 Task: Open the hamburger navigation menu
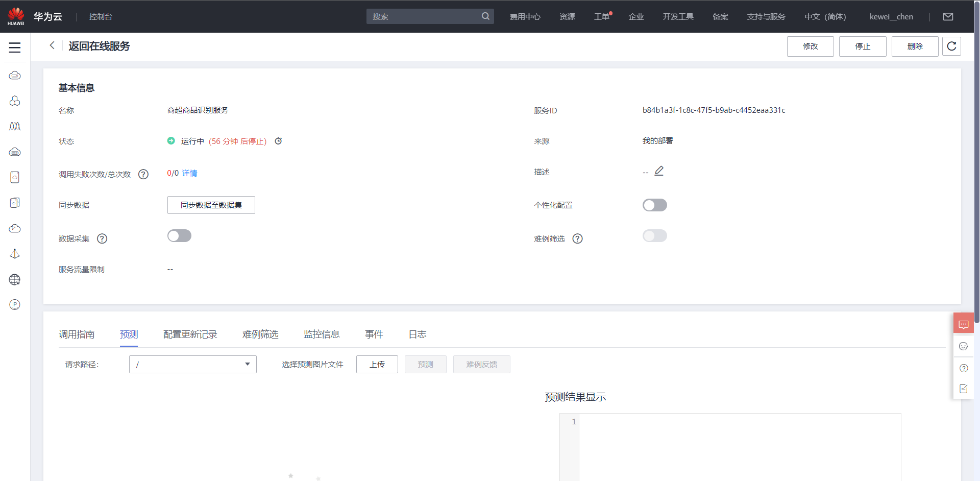15,47
